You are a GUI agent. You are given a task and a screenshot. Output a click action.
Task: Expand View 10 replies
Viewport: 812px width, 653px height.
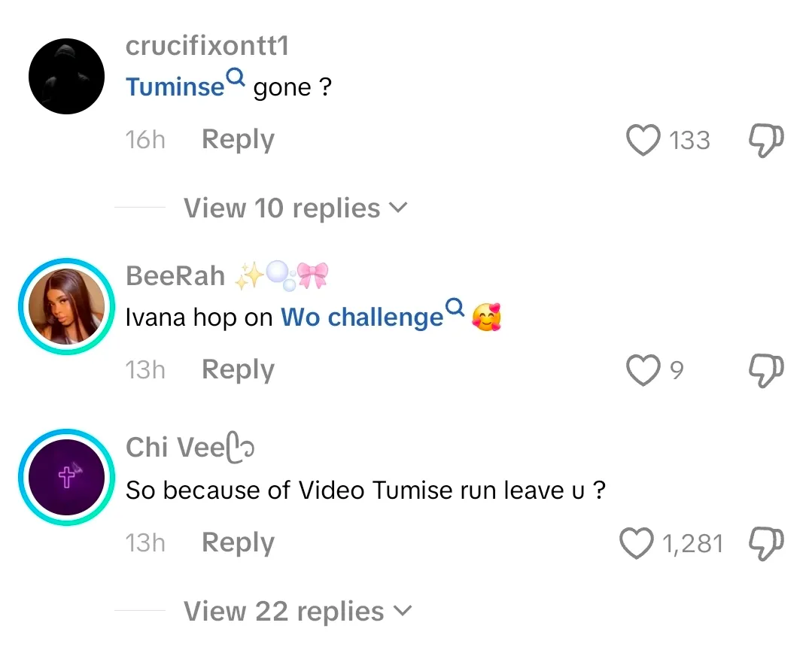[x=295, y=208]
